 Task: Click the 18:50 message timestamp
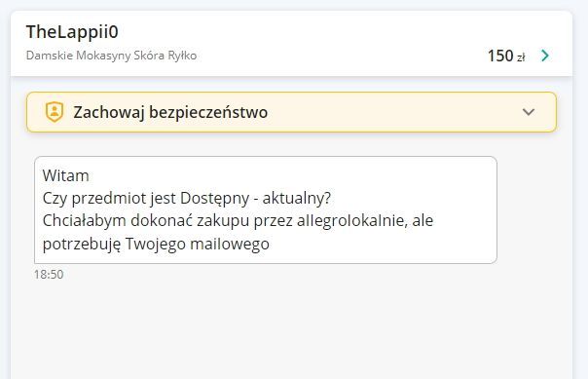[49, 275]
